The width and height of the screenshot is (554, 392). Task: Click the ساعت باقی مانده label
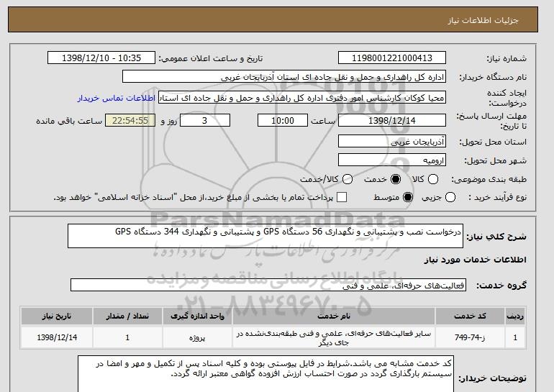click(x=69, y=121)
